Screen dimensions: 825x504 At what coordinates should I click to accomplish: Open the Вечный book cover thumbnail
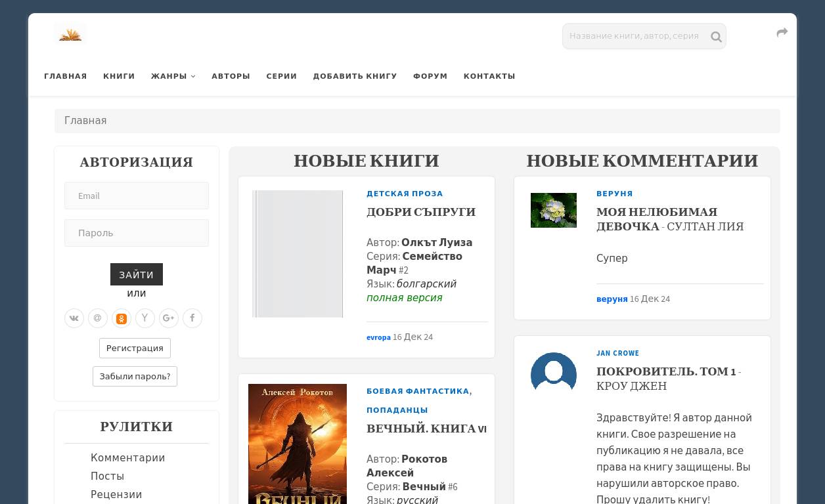coord(298,444)
